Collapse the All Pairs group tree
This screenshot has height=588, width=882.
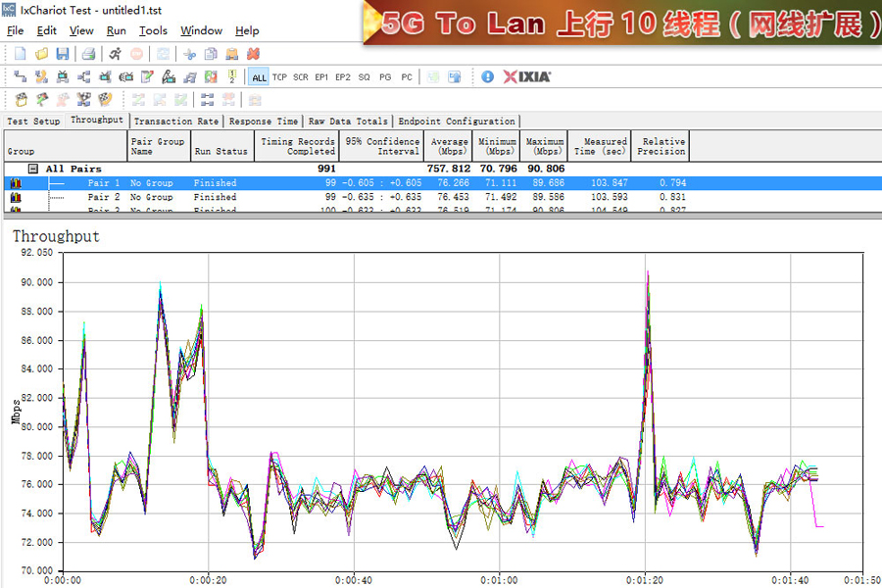click(32, 169)
